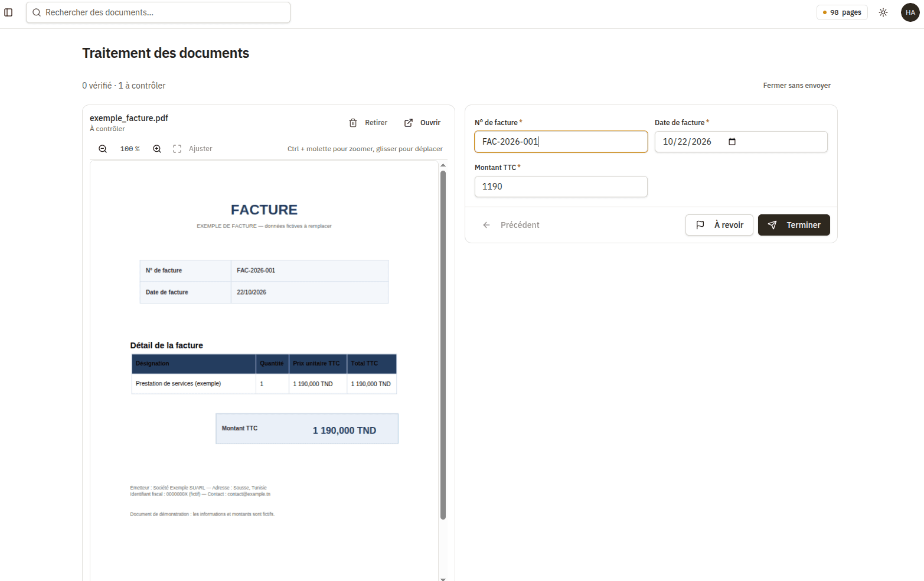Open the calendar picker icon in date field
Screen dimensions: 924x581
point(732,142)
